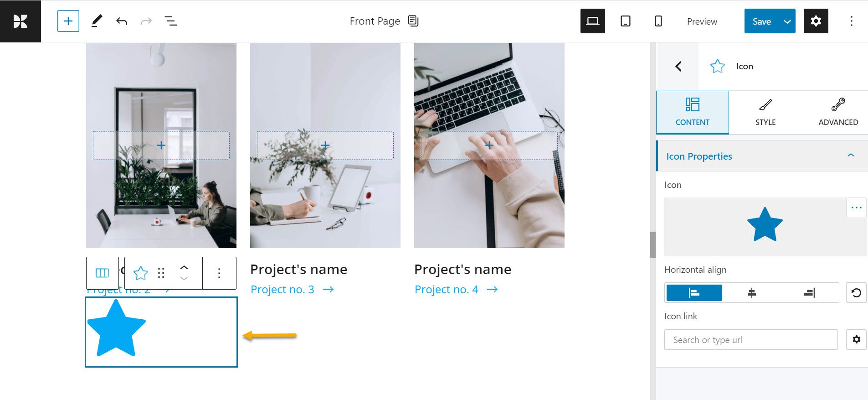
Task: Click the block inserter plus button
Action: point(68,21)
